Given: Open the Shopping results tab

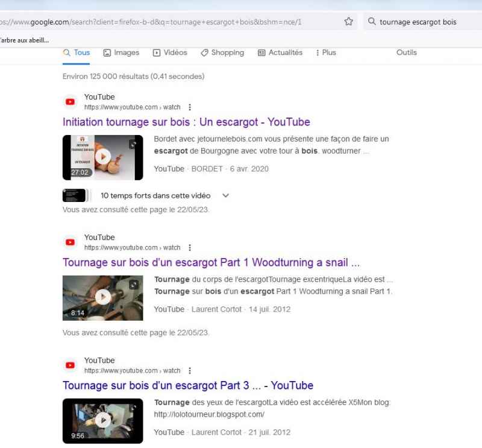Looking at the screenshot, I should (222, 52).
